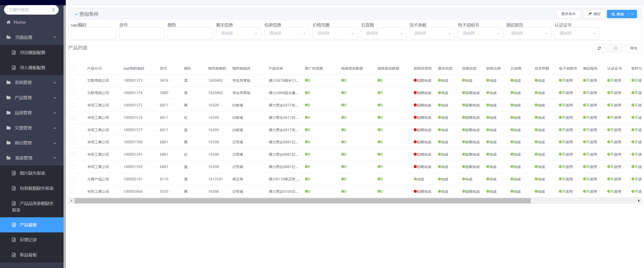Click the 新品看板 document icon
The width and height of the screenshot is (644, 268).
pos(14,255)
